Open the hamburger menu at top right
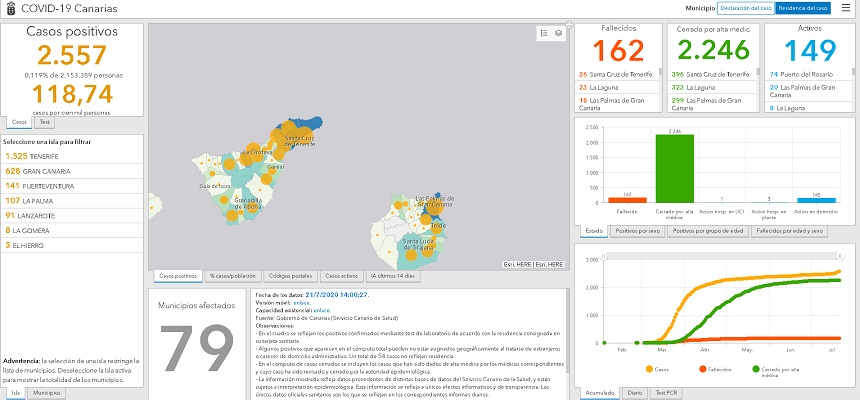 point(846,7)
